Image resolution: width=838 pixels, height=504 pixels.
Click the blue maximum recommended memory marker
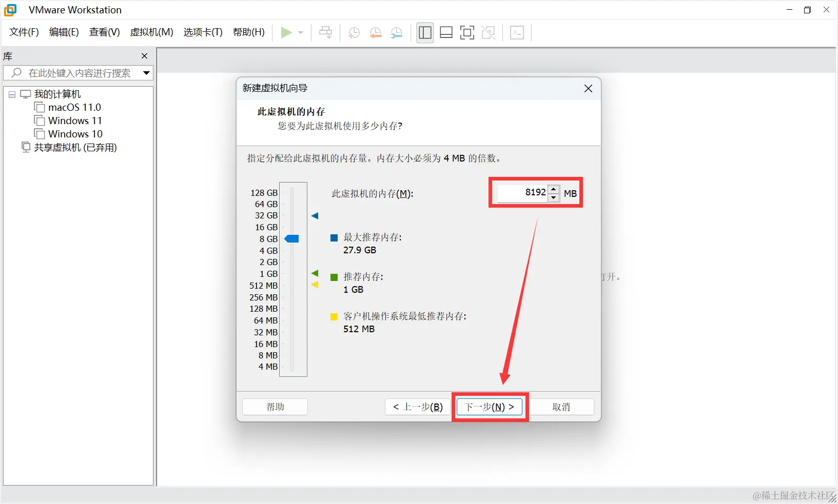tap(315, 216)
